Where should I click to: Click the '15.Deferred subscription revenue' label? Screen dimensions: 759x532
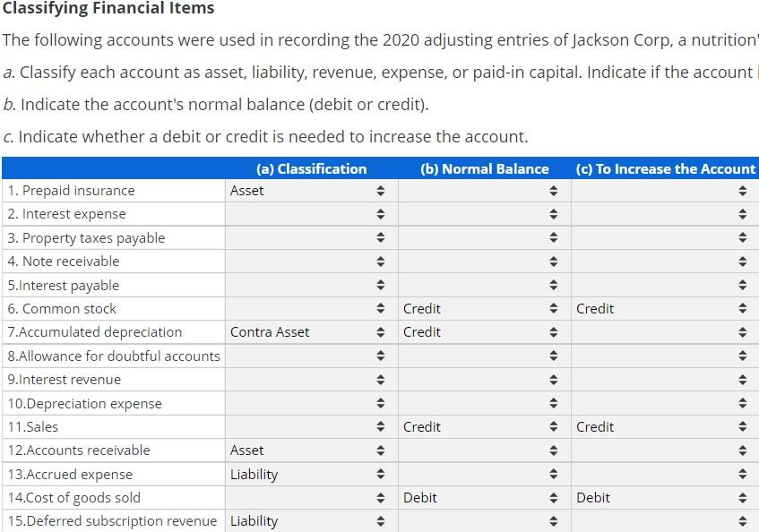coord(112,521)
